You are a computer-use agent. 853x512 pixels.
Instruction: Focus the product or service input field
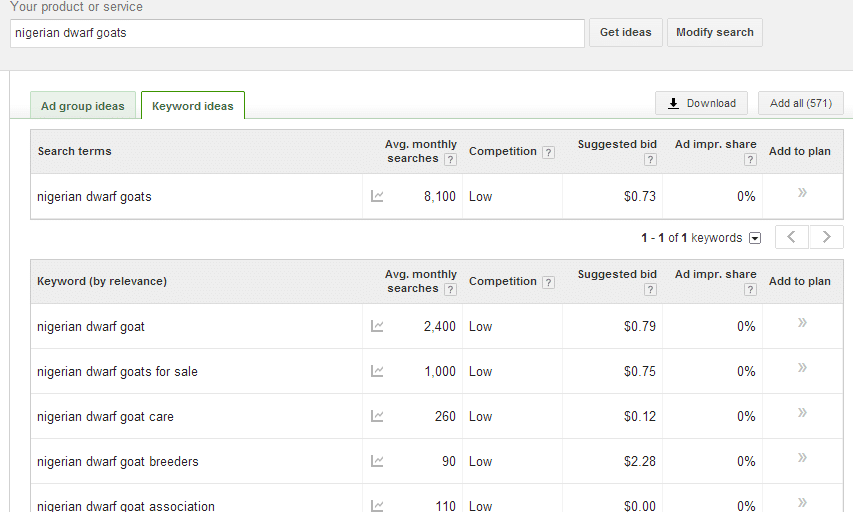click(x=297, y=33)
